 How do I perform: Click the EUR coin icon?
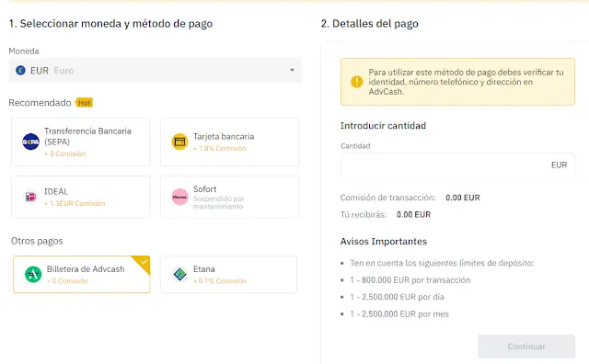point(20,70)
